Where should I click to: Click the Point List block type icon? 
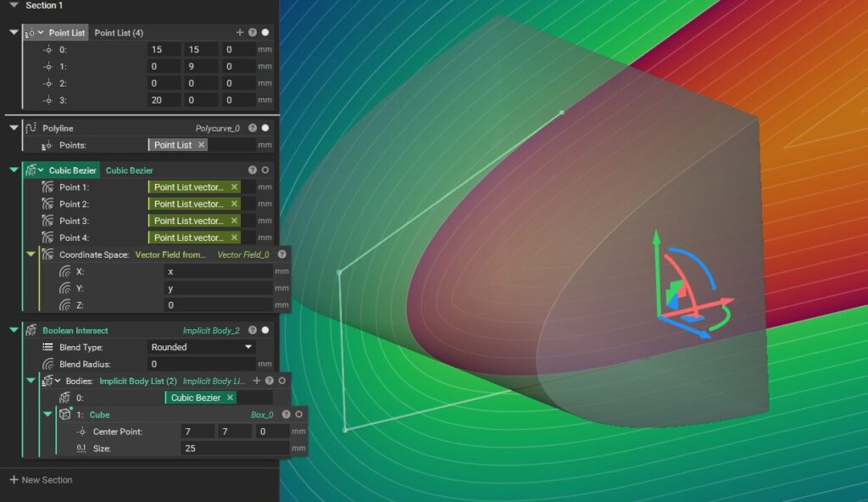pos(30,32)
